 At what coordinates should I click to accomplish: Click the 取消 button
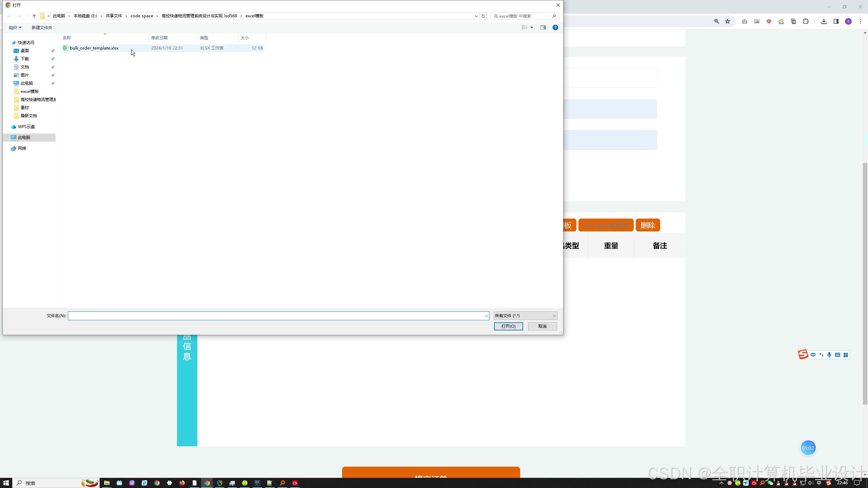coord(542,326)
